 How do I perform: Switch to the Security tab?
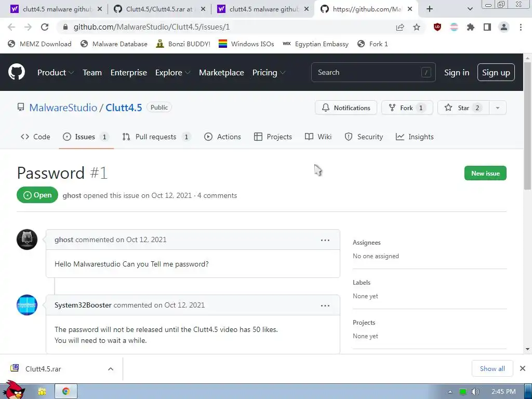point(364,137)
